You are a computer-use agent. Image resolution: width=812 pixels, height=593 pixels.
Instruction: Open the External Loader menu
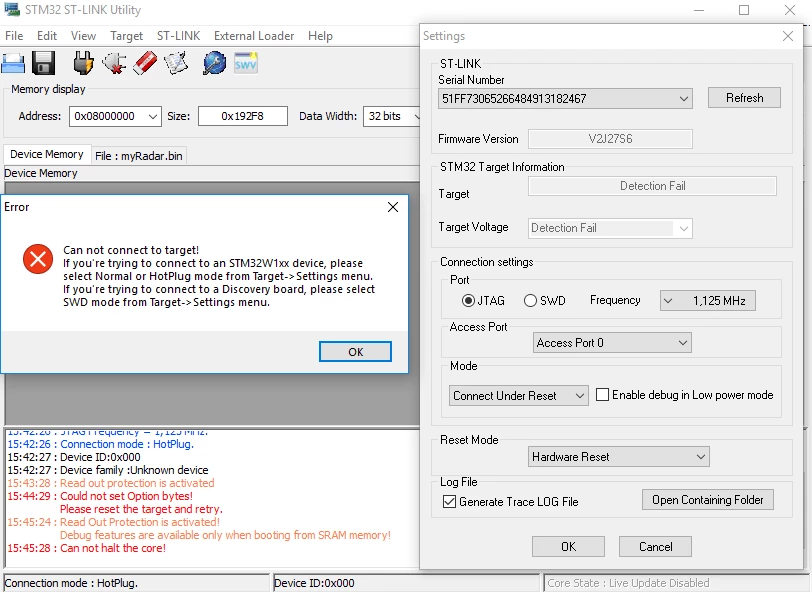[254, 36]
